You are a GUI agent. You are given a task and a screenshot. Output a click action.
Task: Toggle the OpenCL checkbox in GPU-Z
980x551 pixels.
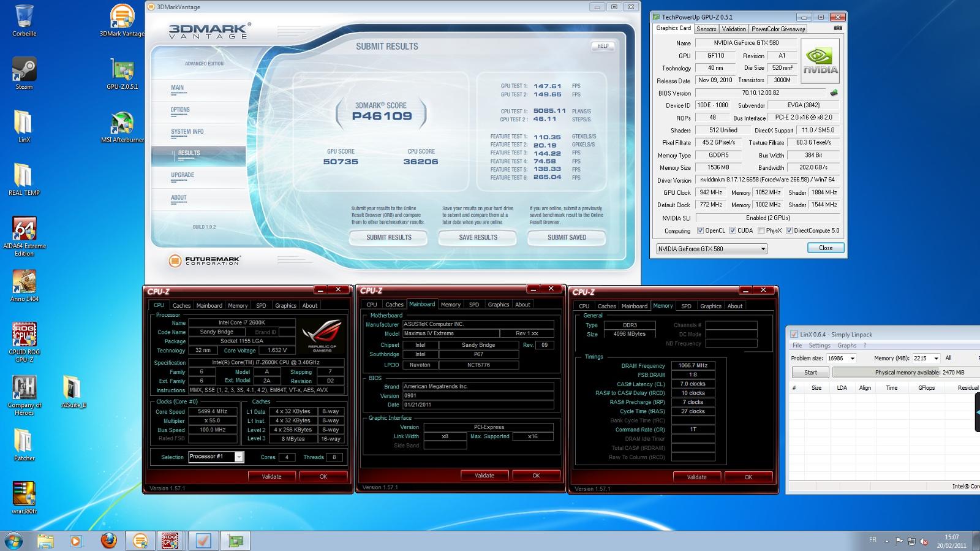tap(700, 230)
